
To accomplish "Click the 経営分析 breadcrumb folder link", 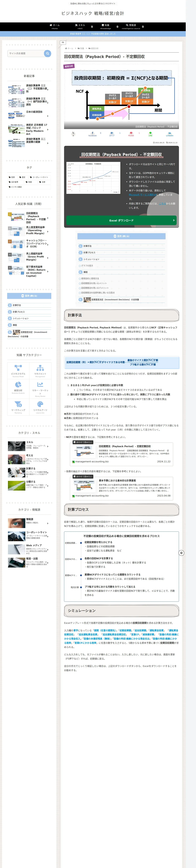I will pyautogui.click(x=94, y=48).
